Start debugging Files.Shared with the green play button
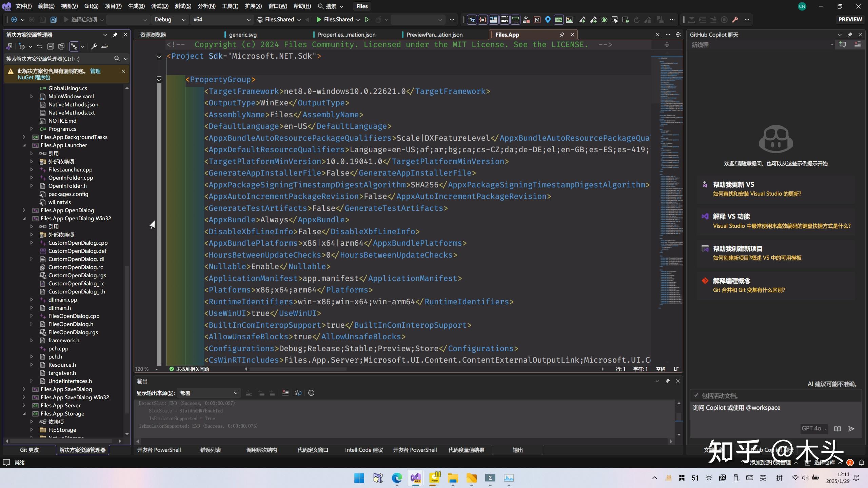Image resolution: width=868 pixels, height=488 pixels. click(319, 19)
